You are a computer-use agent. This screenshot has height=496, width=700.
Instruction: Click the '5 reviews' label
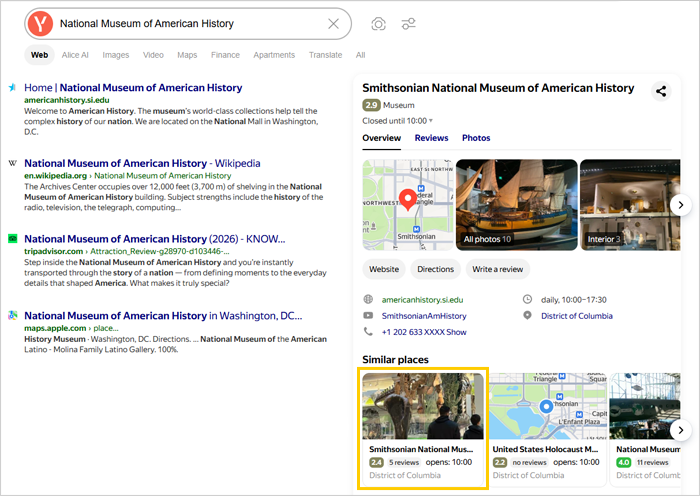pyautogui.click(x=404, y=463)
